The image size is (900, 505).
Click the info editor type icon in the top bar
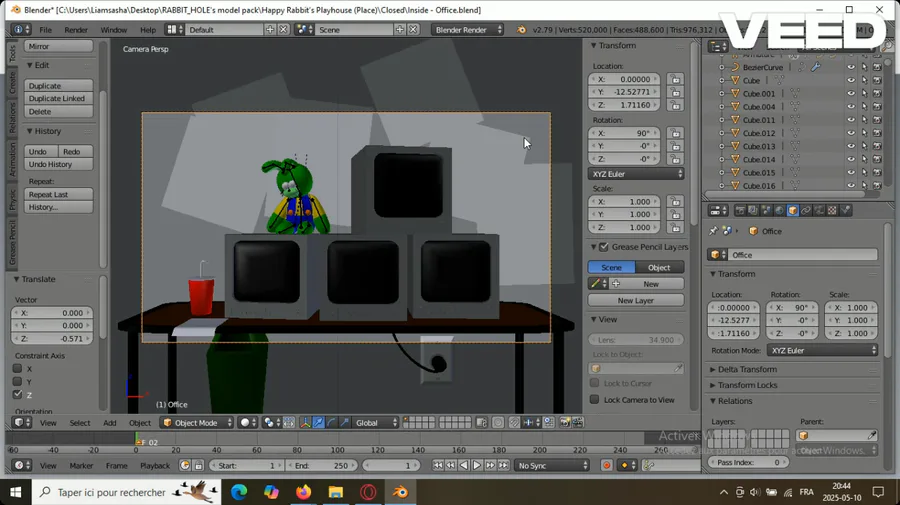[x=21, y=29]
